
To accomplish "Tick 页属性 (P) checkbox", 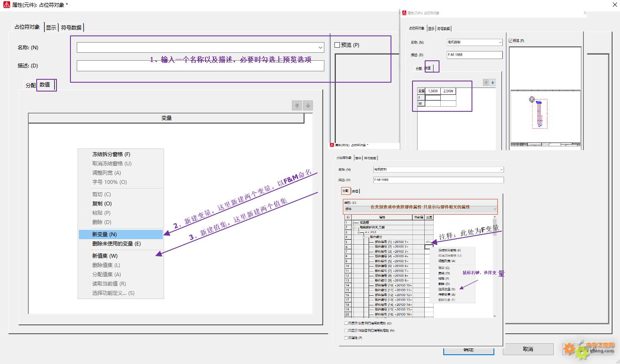I will (x=346, y=338).
